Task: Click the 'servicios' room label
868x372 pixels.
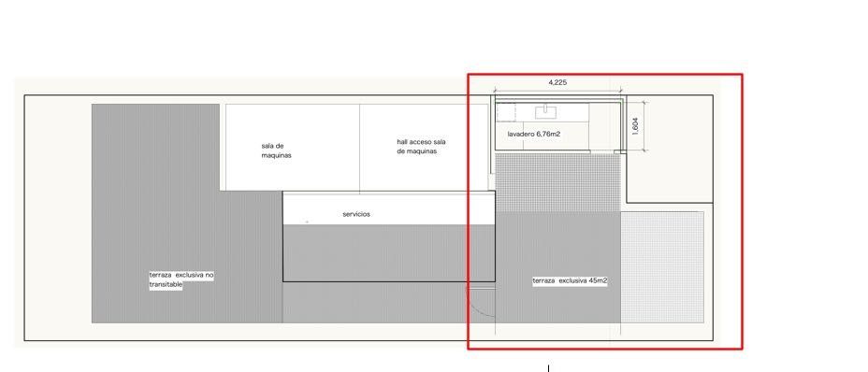Action: 356,214
